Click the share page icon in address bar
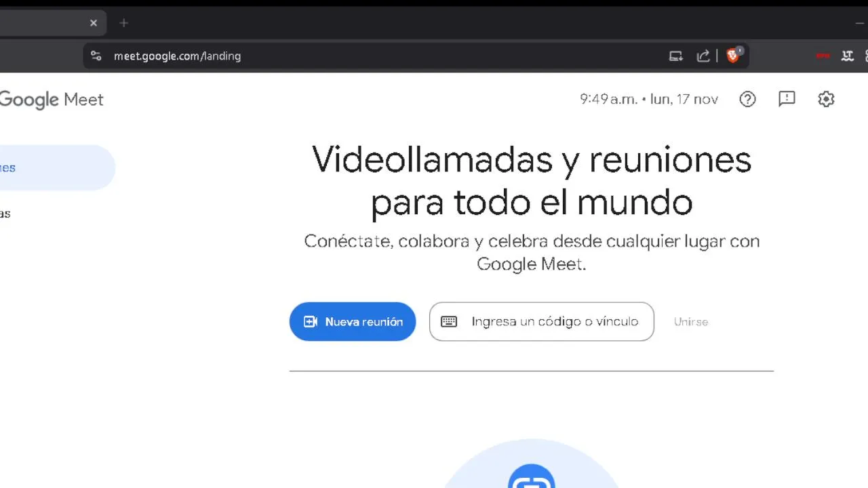This screenshot has width=868, height=488. (x=703, y=56)
